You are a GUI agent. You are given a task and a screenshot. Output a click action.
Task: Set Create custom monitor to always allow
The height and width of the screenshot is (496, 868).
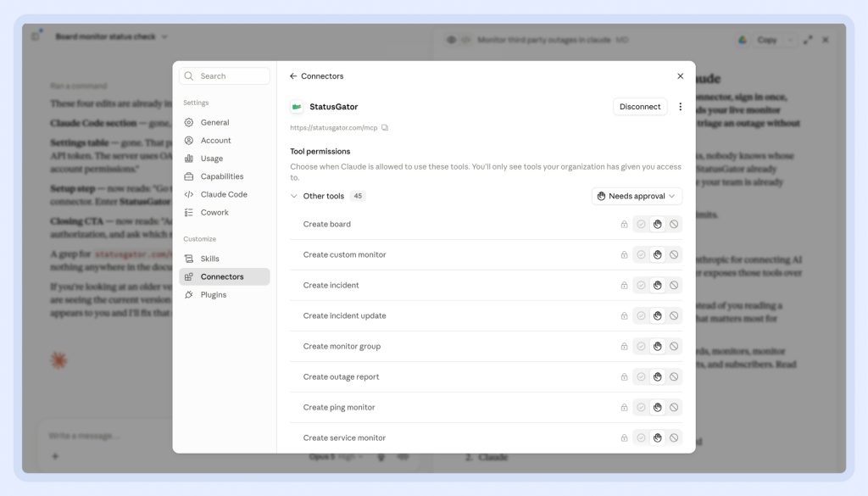pos(641,254)
